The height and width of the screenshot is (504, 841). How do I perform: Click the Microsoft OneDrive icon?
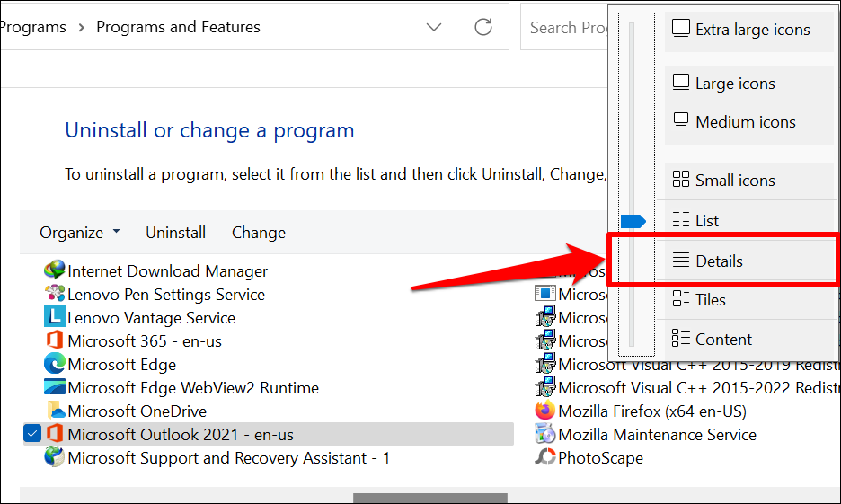point(55,411)
